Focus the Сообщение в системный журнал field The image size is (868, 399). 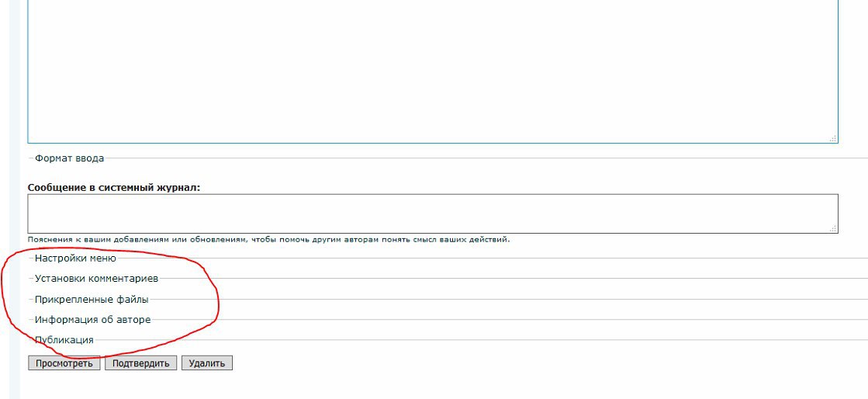(x=433, y=213)
